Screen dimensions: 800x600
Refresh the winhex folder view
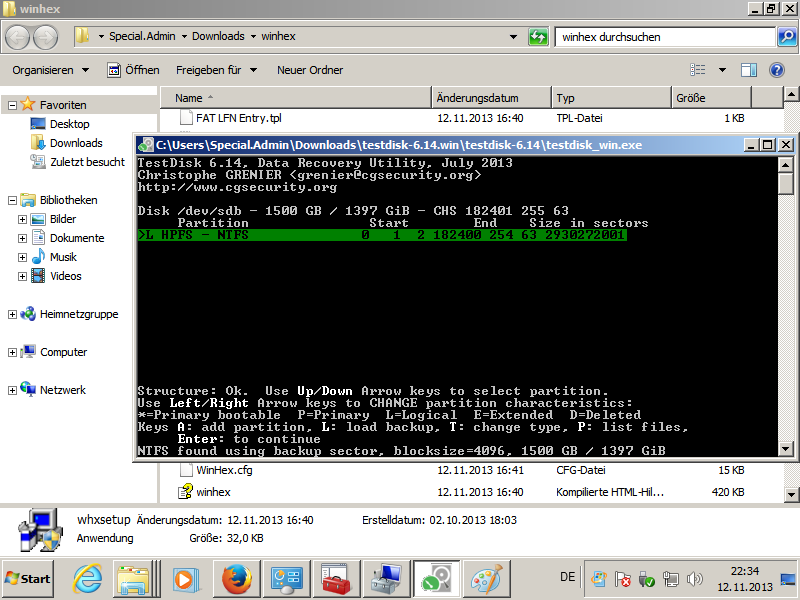tap(538, 37)
